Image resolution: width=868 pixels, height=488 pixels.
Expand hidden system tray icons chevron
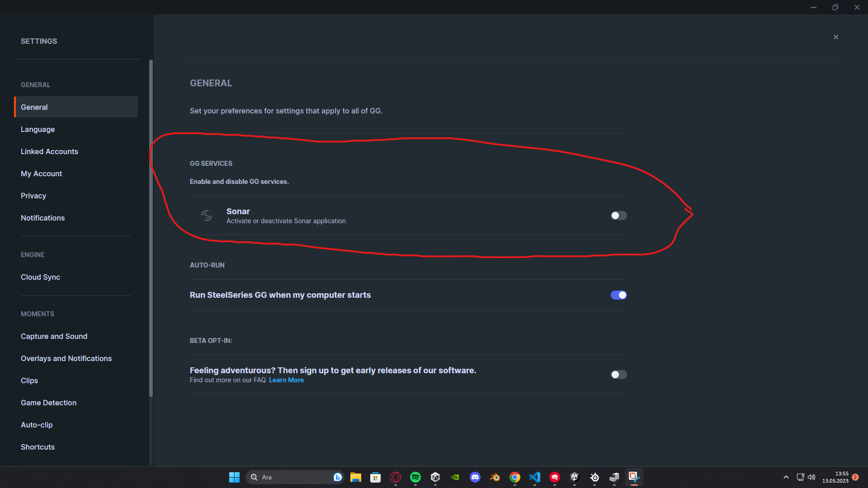tap(786, 477)
